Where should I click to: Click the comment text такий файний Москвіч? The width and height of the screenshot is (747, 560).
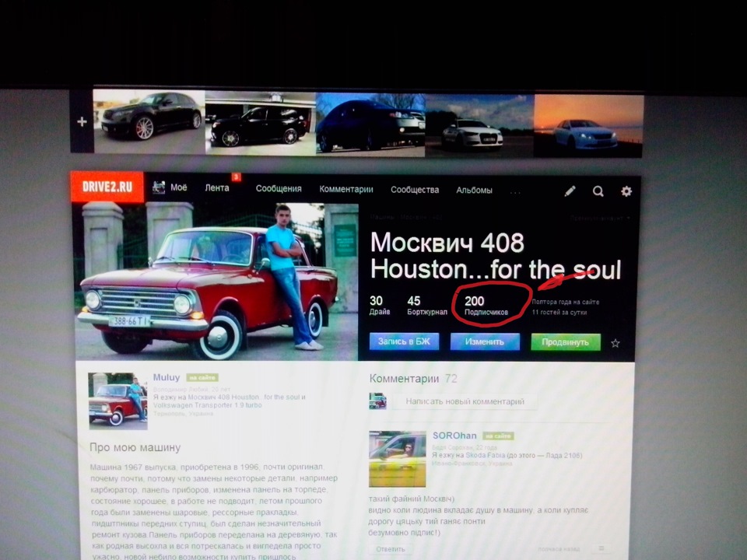[x=412, y=499]
